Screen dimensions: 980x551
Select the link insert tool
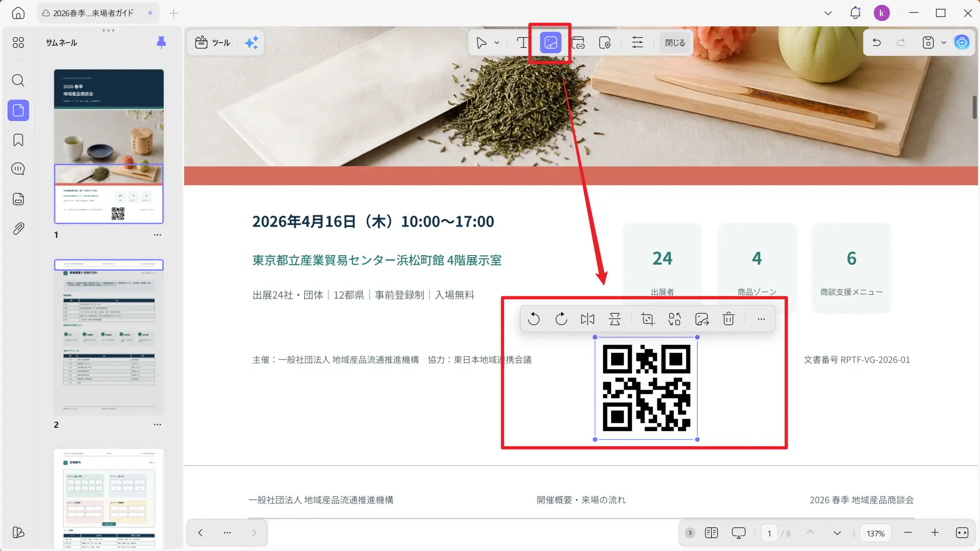click(x=578, y=43)
